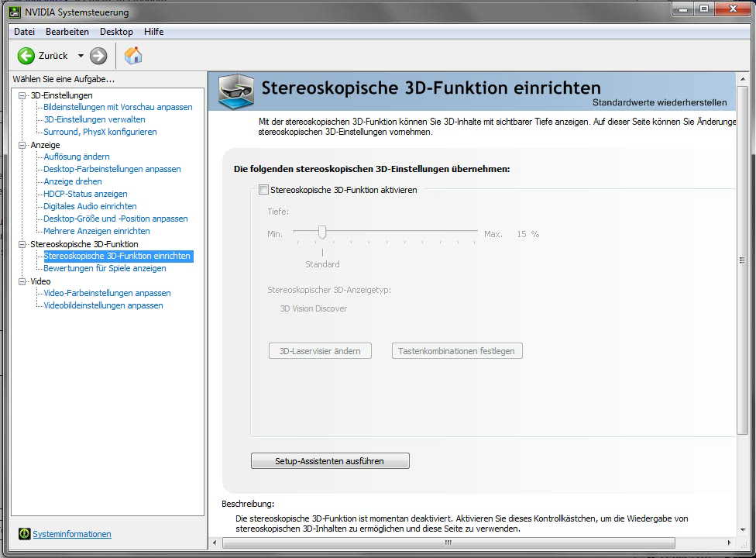Click Setup-Assistenten ausführen button
Screen dimensions: 756x558
click(330, 460)
